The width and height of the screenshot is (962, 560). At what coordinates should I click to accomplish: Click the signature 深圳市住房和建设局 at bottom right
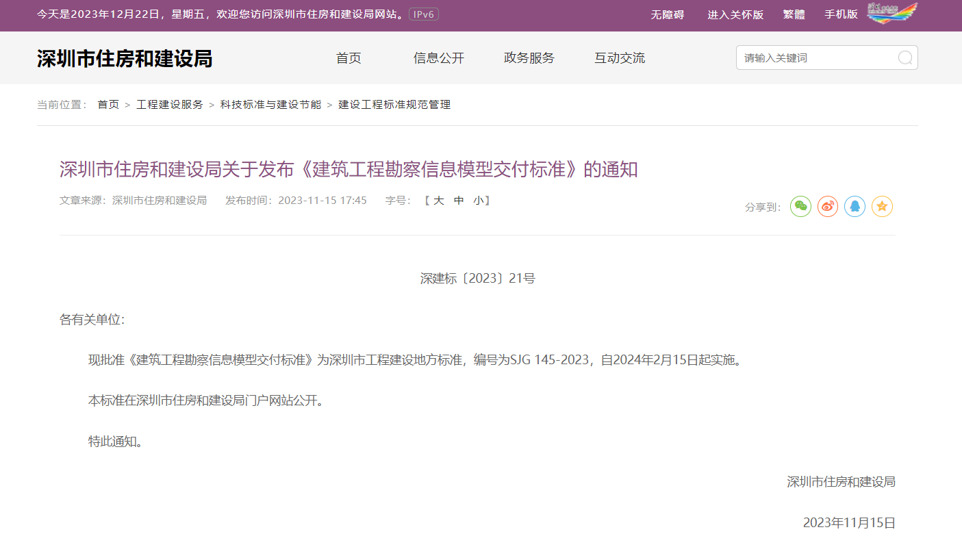[841, 482]
